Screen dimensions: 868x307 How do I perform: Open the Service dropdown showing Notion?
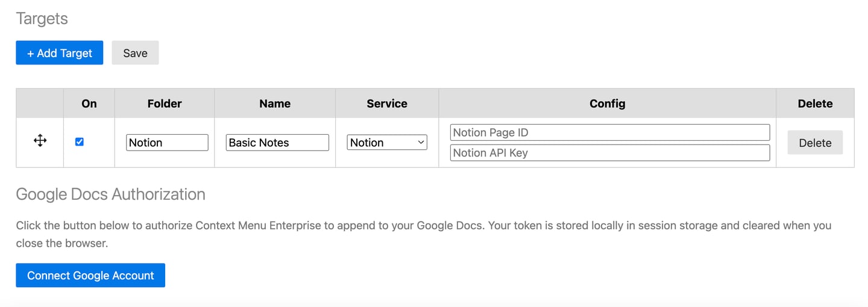[x=387, y=143]
